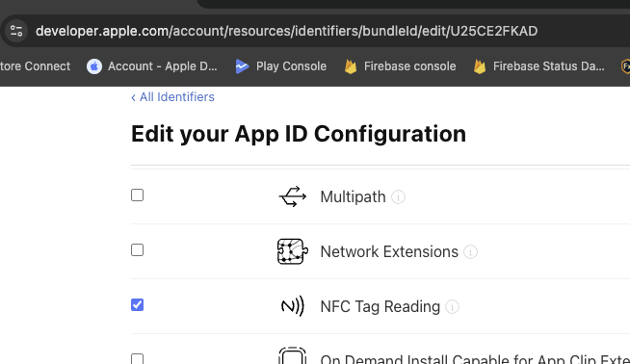
Task: Click the Network Extensions puzzle icon
Action: pos(293,251)
